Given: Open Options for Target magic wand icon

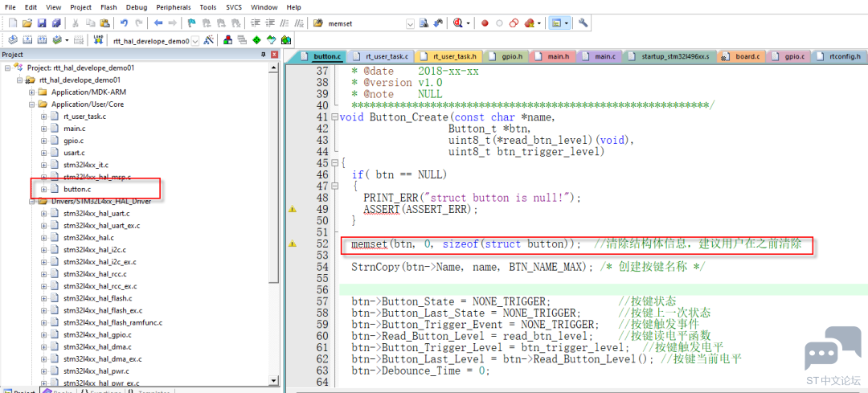Looking at the screenshot, I should coord(209,40).
